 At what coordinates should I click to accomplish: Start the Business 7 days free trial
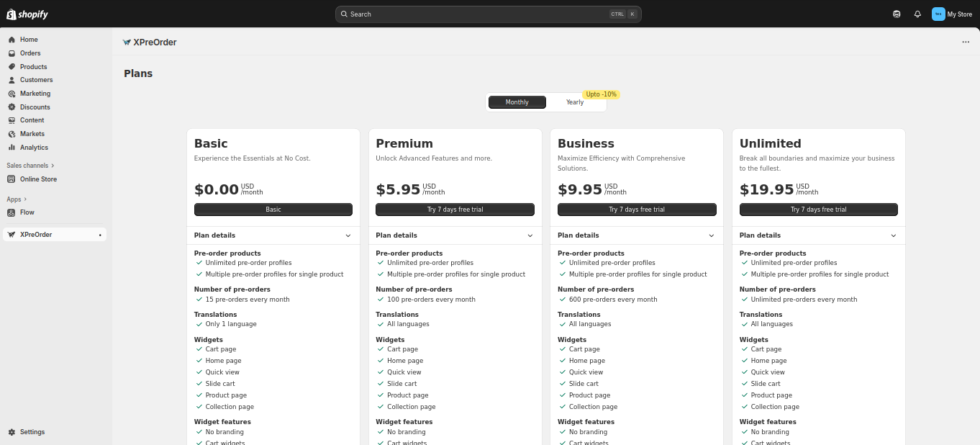637,210
